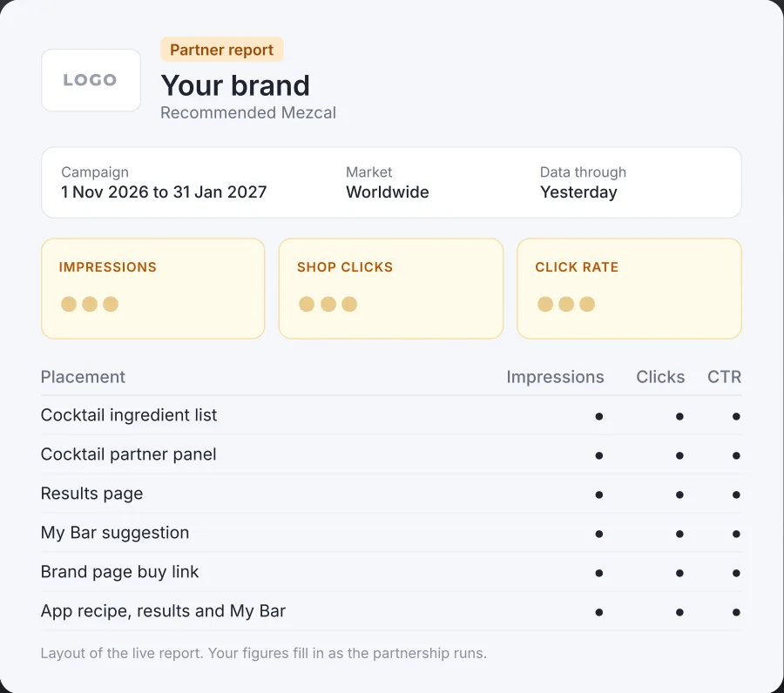The height and width of the screenshot is (693, 784).
Task: Click Impressions placeholder dot for My Bar suggestion
Action: [x=599, y=534]
